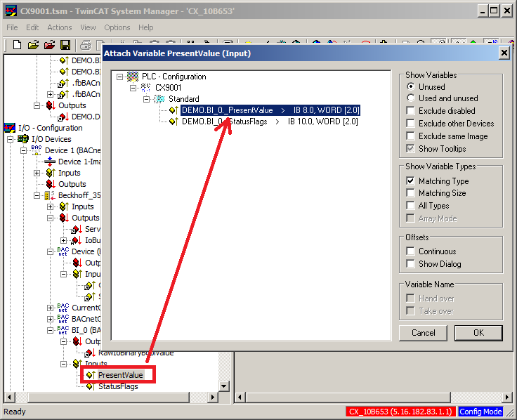The width and height of the screenshot is (517, 420).
Task: Enable the Exclude other Devices checkbox
Action: [410, 124]
